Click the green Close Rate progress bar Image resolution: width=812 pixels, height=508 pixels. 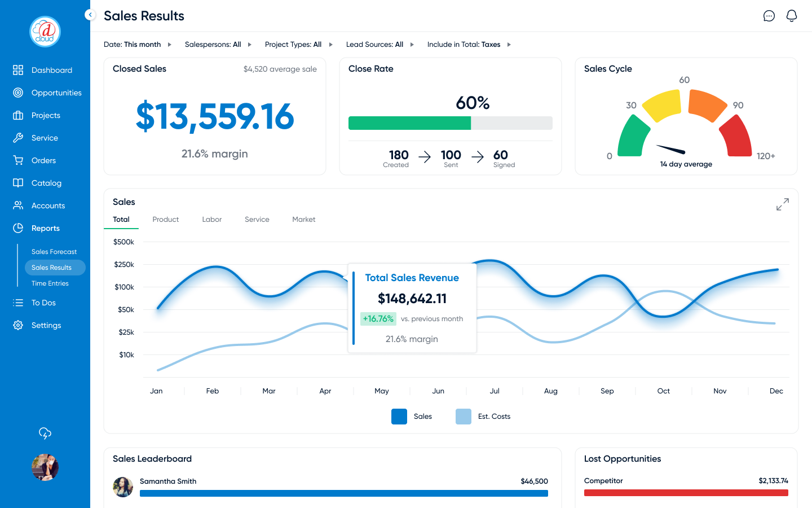[409, 123]
